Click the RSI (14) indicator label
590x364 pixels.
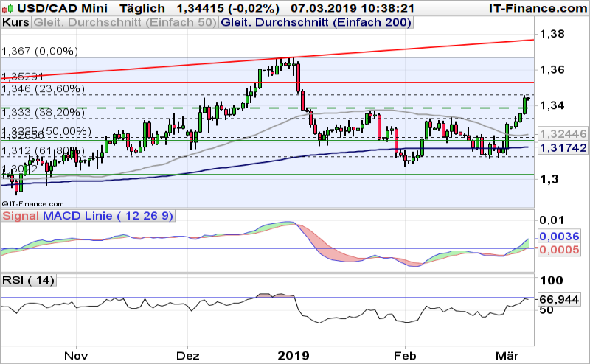(29, 280)
